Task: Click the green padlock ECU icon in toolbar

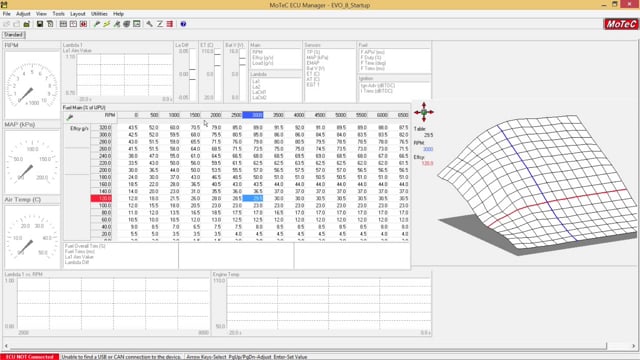Action: click(27, 24)
